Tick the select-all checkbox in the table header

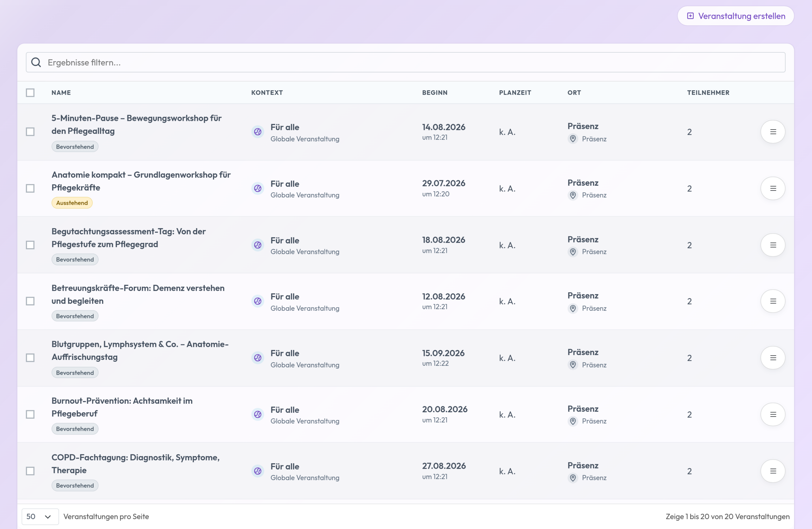point(30,92)
